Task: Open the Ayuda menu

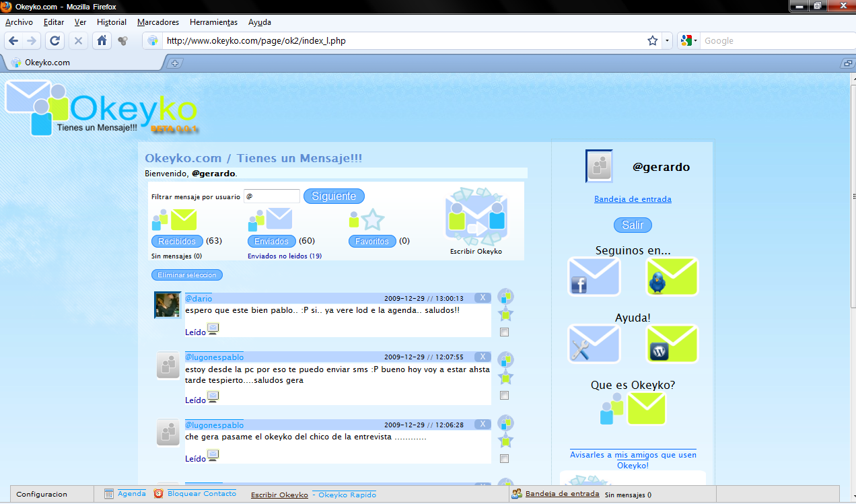Action: coord(260,22)
